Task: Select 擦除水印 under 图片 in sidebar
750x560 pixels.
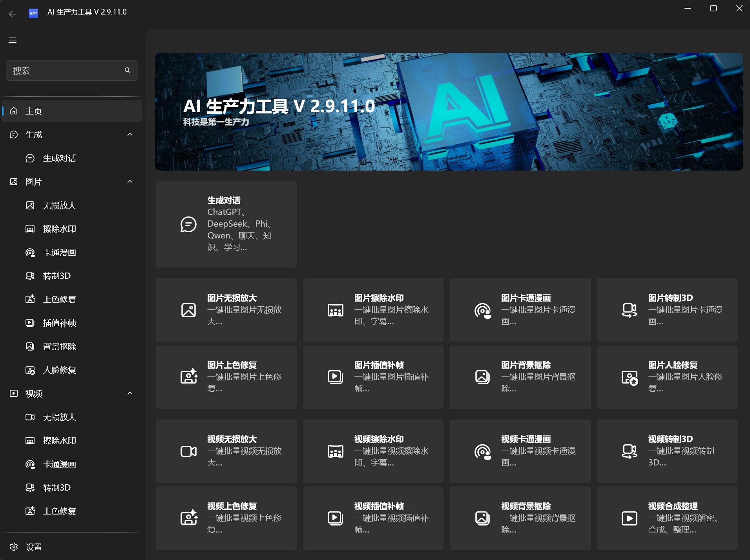Action: 72,229
